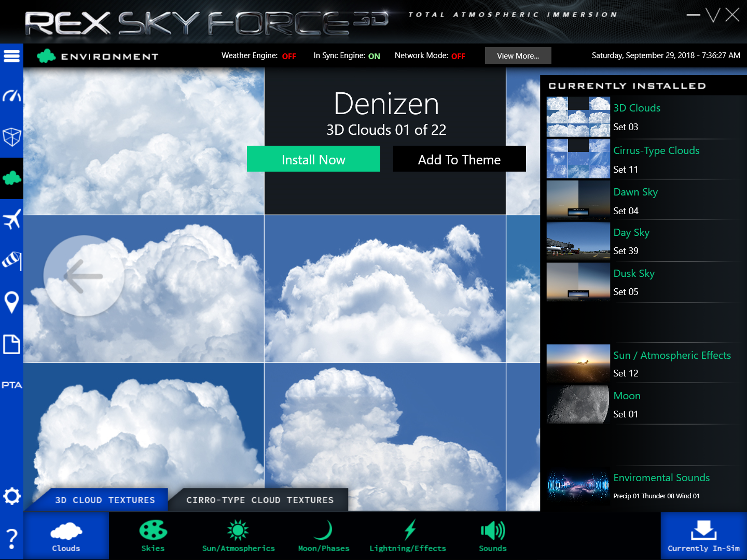
Task: Open Cirrus-Type Clouds Set 11 thumbnail
Action: click(578, 159)
